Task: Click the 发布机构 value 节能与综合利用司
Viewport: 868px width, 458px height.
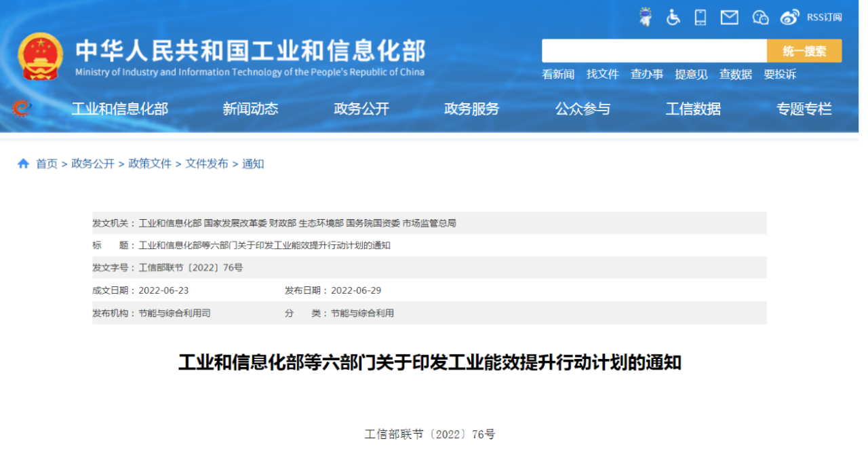Action: (x=174, y=313)
